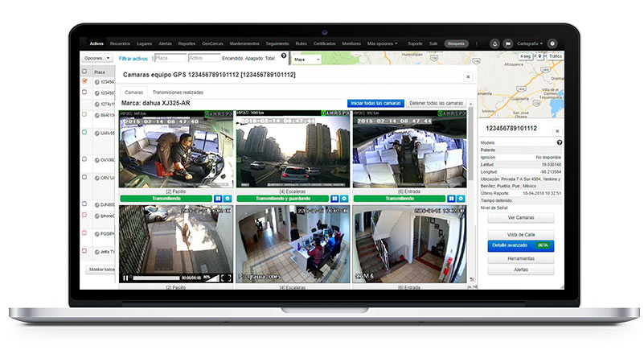Viewport: 644px width, 358px height.
Task: Open the Recorridos menu
Action: point(120,43)
